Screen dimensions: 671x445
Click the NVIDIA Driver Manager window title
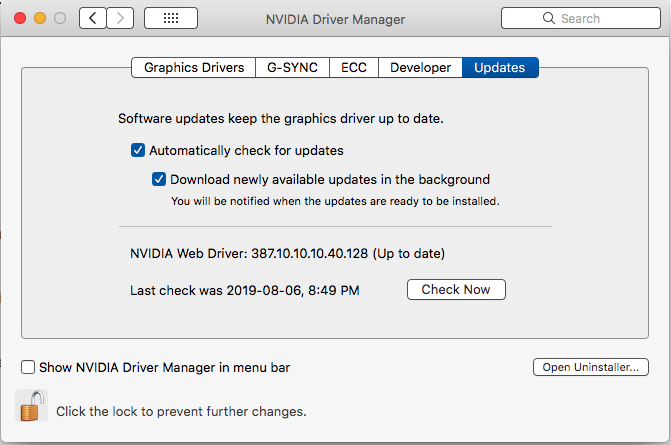335,19
